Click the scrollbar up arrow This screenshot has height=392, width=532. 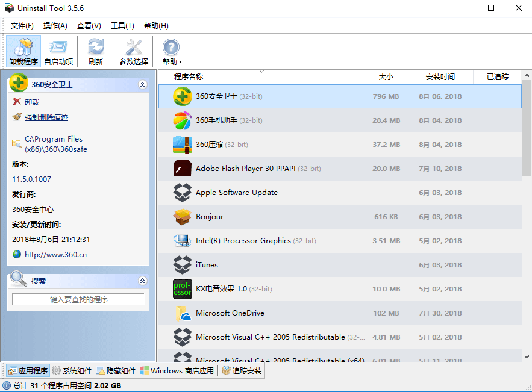pyautogui.click(x=527, y=75)
